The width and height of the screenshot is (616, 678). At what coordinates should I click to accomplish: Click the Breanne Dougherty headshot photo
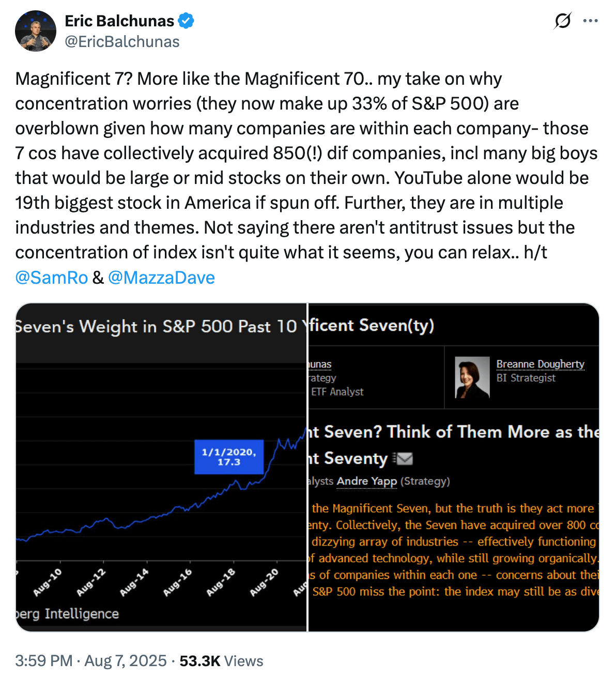tap(472, 377)
